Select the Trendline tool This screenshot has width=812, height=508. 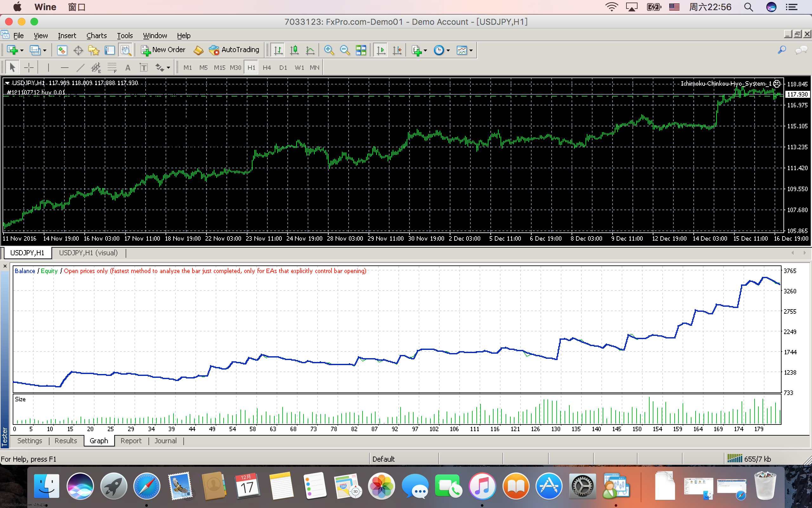coord(80,68)
